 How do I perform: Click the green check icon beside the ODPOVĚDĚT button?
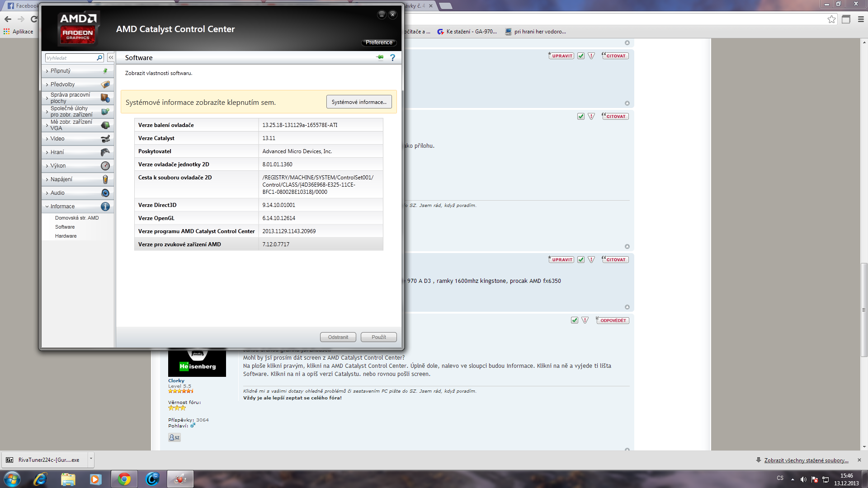(x=575, y=320)
